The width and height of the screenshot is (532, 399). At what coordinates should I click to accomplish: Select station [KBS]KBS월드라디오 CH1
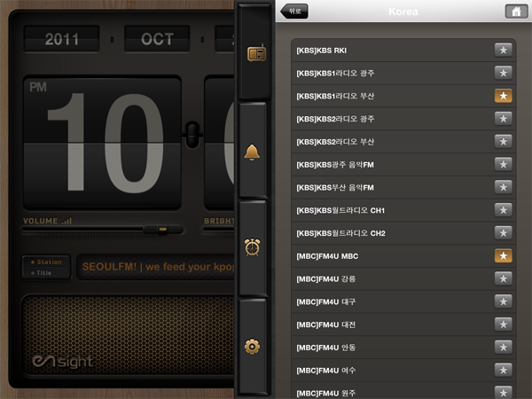pos(403,210)
